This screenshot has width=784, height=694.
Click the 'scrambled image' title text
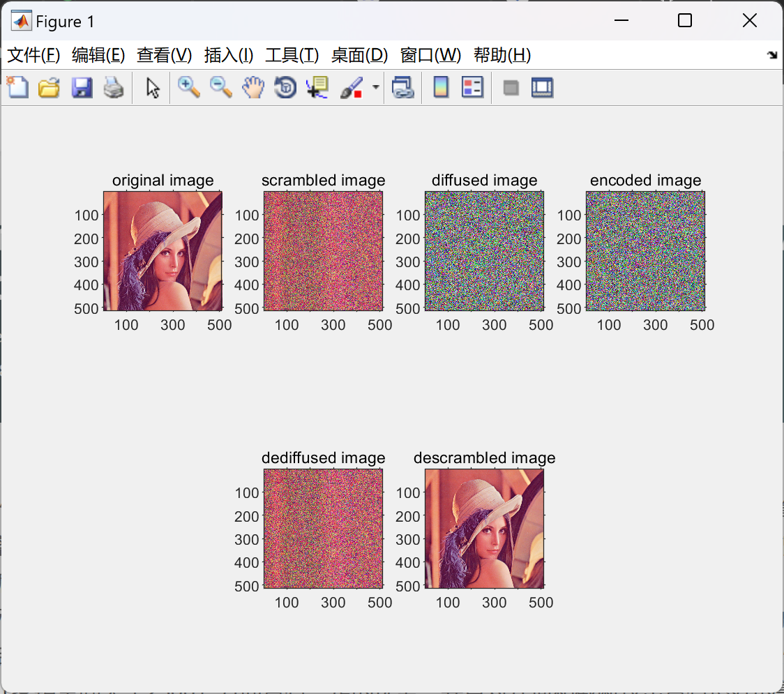tap(323, 180)
